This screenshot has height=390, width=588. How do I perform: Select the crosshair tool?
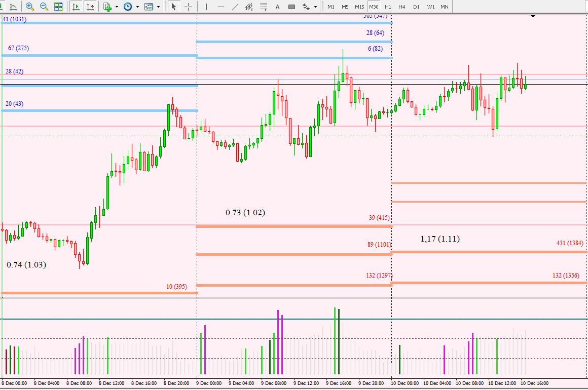pyautogui.click(x=188, y=7)
